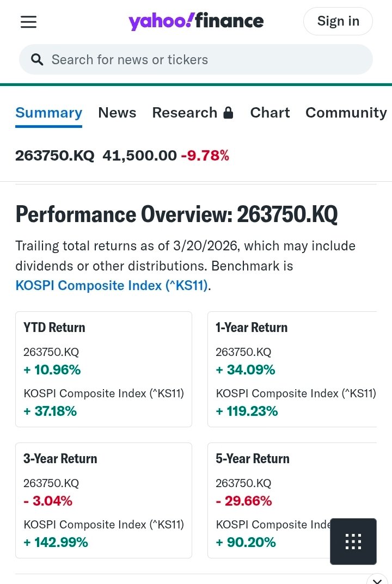
Task: Click the -9.78% change value
Action: (x=205, y=156)
